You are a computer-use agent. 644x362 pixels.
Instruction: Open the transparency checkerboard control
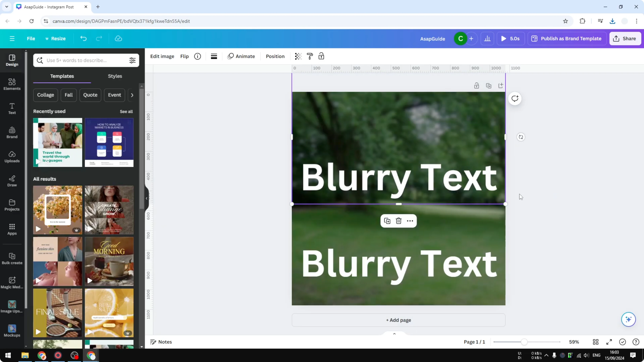click(298, 56)
